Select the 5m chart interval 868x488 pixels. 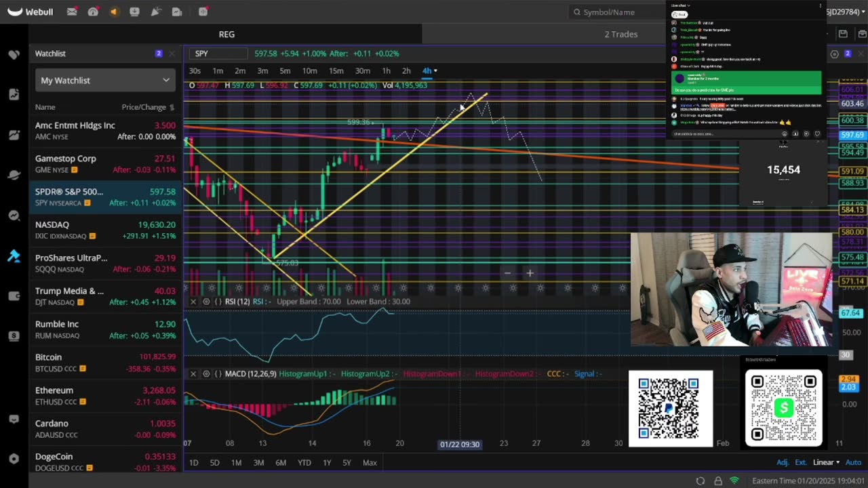[285, 71]
